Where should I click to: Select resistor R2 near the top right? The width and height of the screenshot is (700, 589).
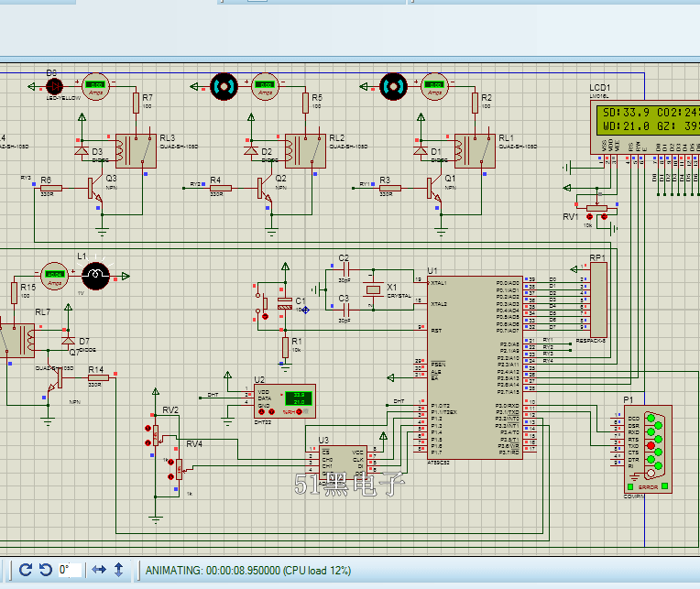476,103
